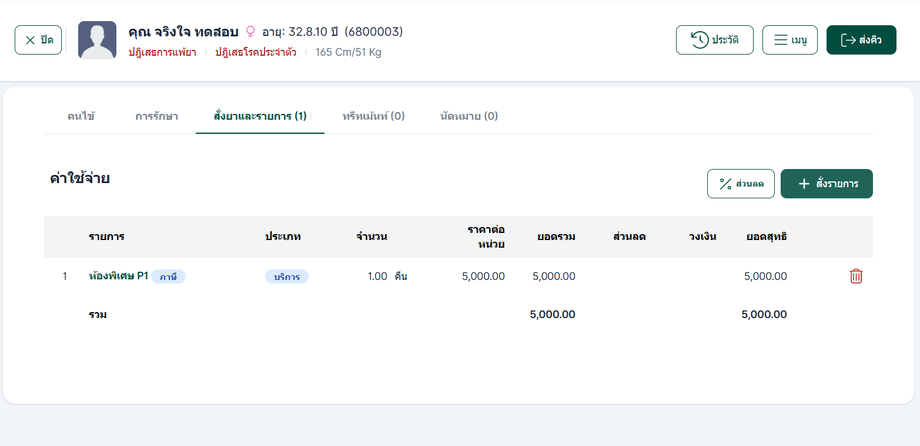Click the hamburger menu icon
The width and height of the screenshot is (920, 446).
(779, 40)
